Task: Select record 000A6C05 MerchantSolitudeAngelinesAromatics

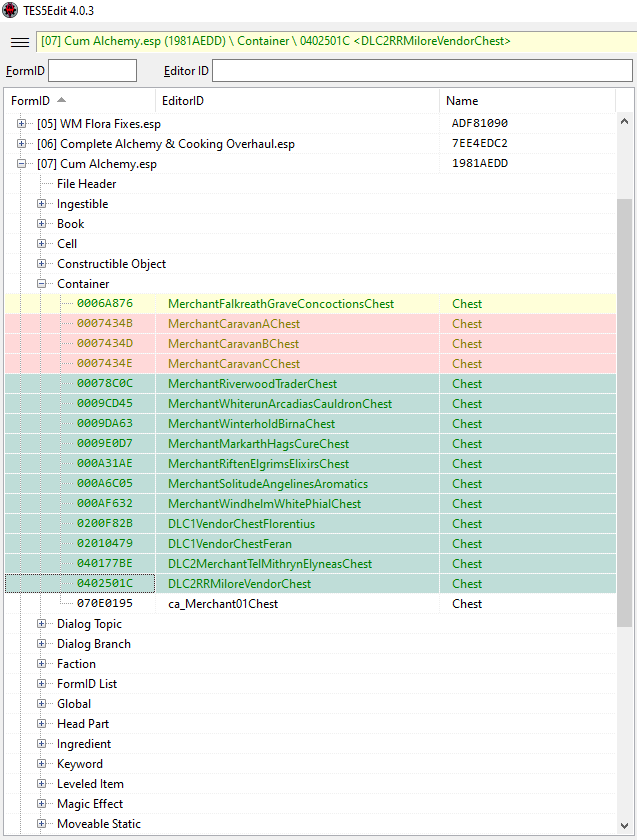Action: pos(310,484)
